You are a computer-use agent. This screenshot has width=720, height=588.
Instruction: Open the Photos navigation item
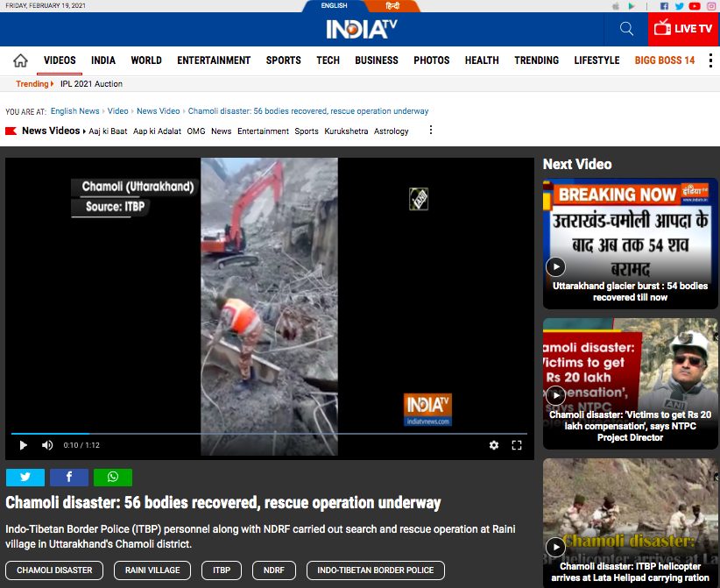[432, 60]
